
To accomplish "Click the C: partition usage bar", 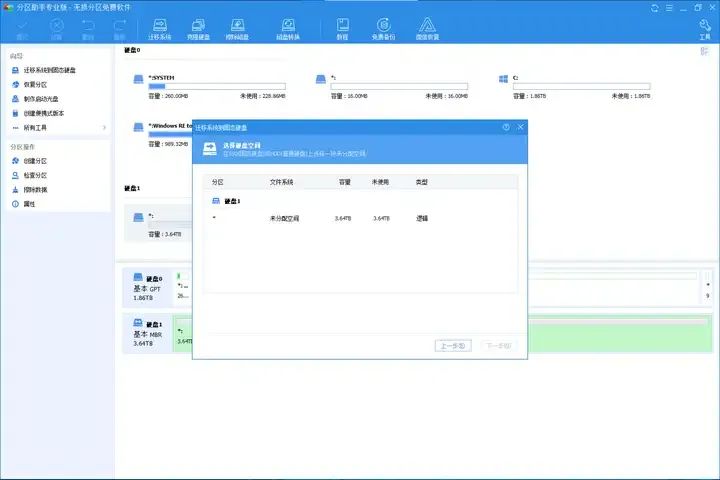I will tap(581, 86).
